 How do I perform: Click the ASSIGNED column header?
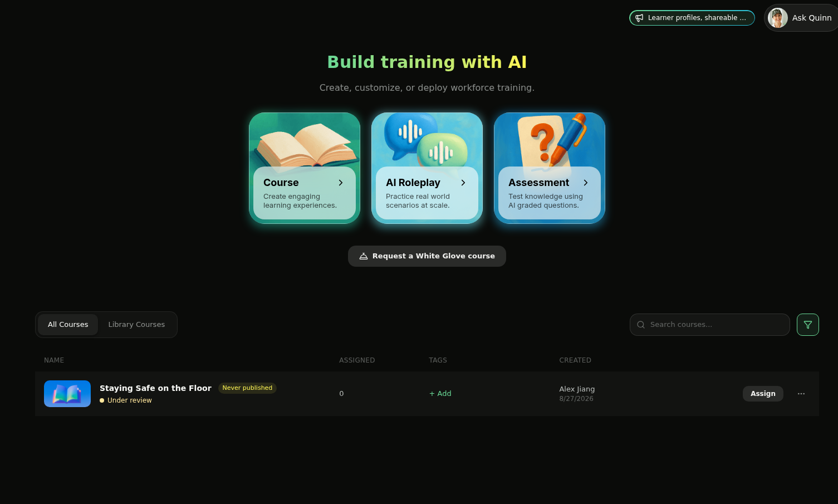tap(357, 360)
